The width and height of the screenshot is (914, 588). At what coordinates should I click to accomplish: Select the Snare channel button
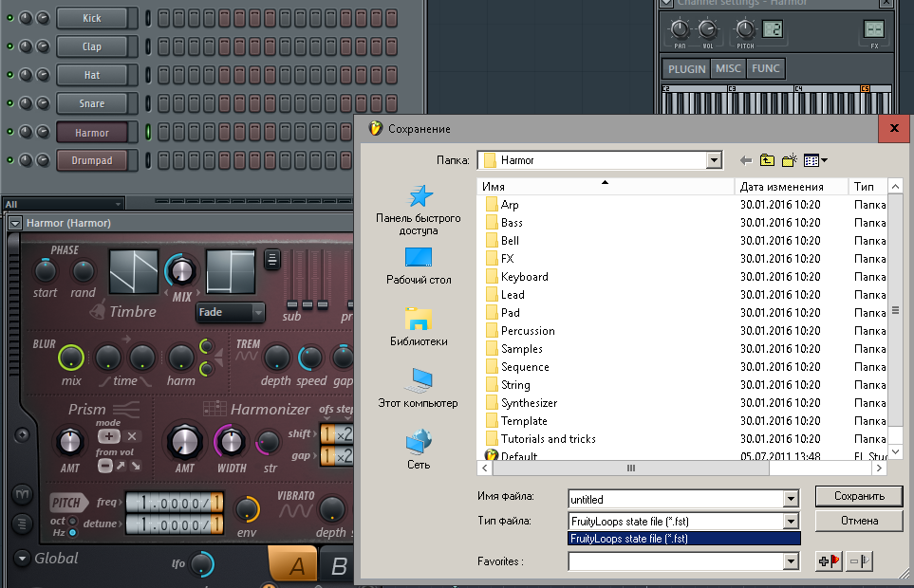coord(92,103)
